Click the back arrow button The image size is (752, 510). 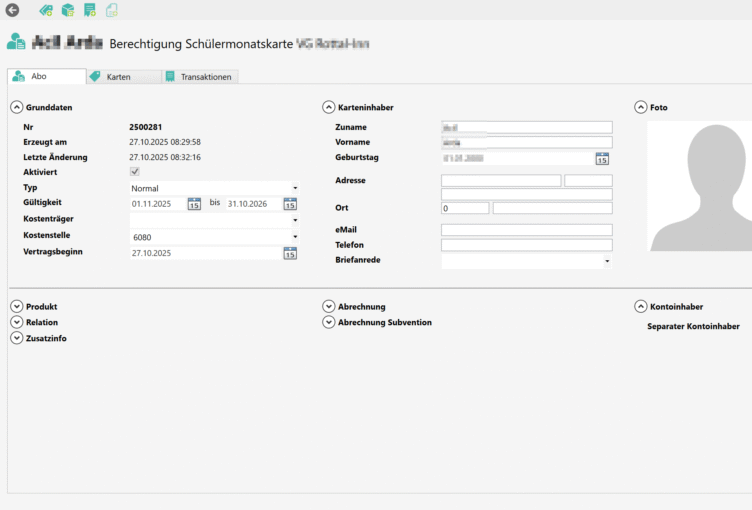click(x=12, y=10)
